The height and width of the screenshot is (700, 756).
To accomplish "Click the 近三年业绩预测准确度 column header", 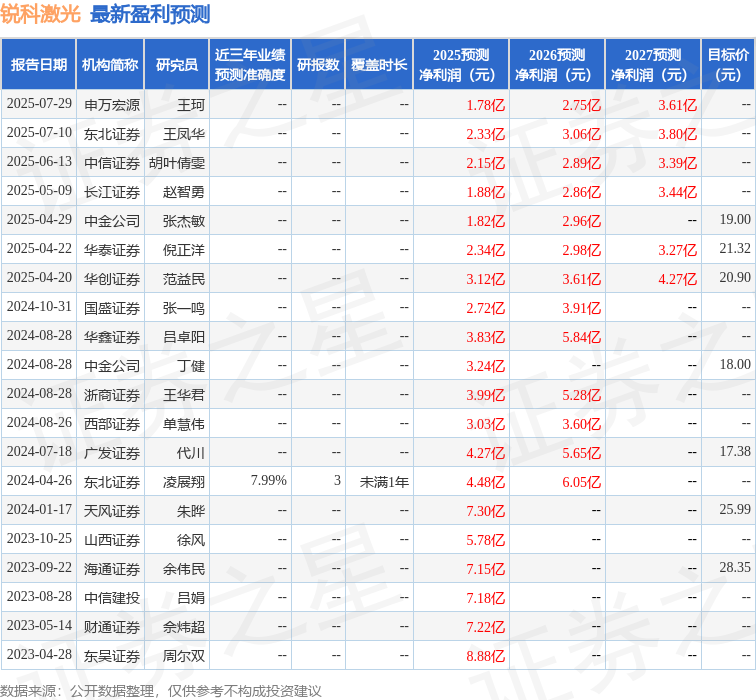I will pyautogui.click(x=250, y=65).
